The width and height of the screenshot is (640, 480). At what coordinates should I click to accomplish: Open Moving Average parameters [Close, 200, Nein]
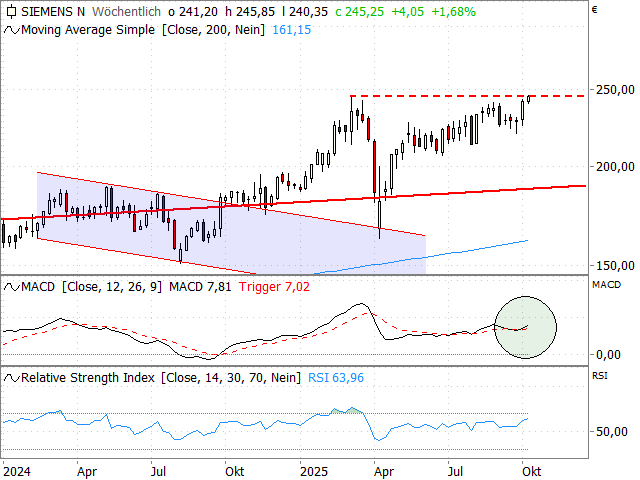(x=213, y=30)
